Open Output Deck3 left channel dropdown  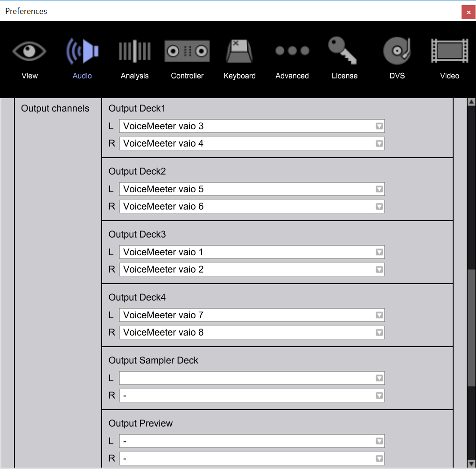tap(252, 252)
